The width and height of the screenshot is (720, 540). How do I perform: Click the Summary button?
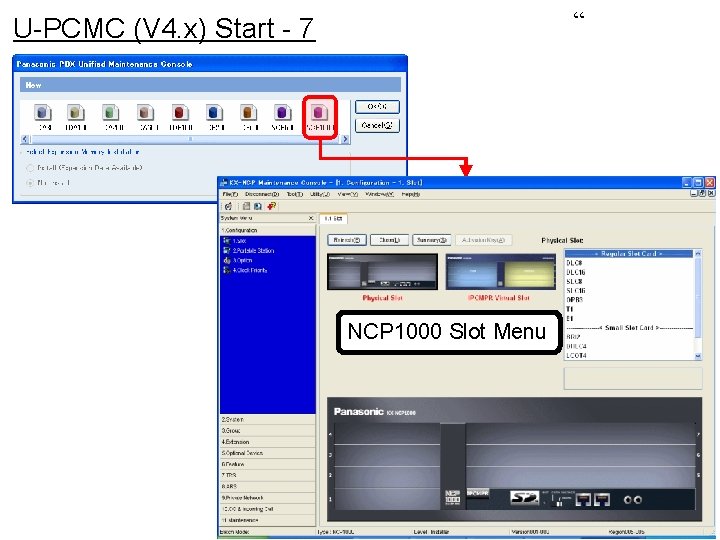click(x=432, y=240)
